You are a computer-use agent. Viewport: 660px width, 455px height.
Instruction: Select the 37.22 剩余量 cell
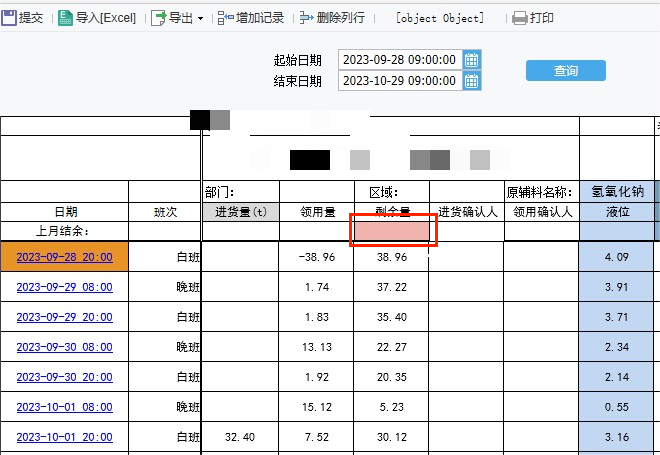click(x=391, y=287)
